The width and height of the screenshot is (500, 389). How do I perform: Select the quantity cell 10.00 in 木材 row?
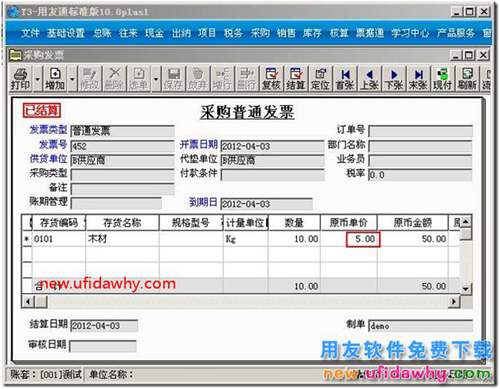294,239
